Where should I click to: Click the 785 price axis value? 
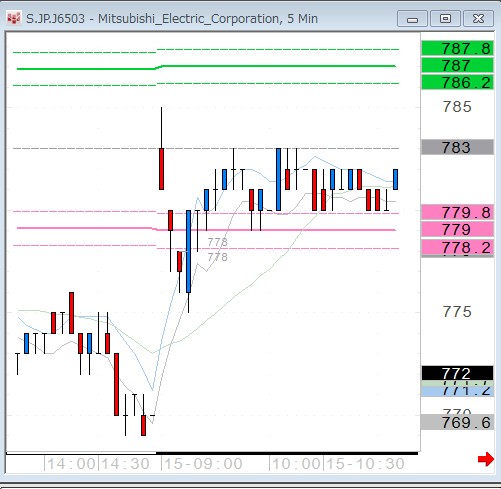pos(457,107)
